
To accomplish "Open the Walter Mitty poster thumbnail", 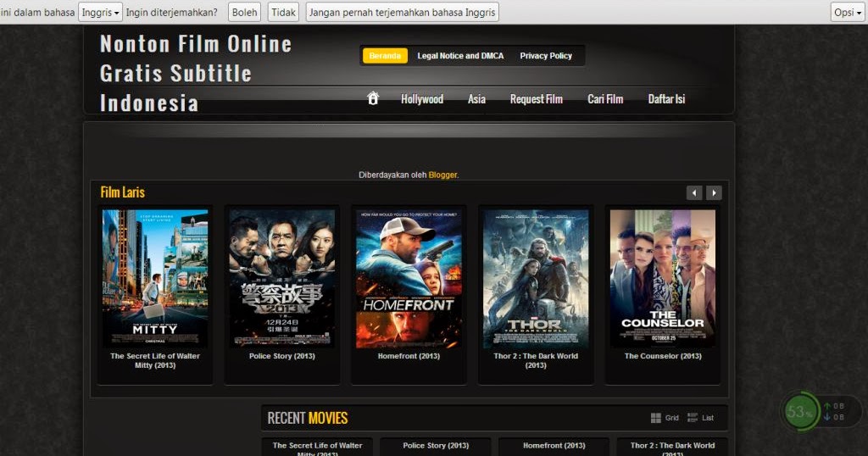I will click(x=155, y=278).
